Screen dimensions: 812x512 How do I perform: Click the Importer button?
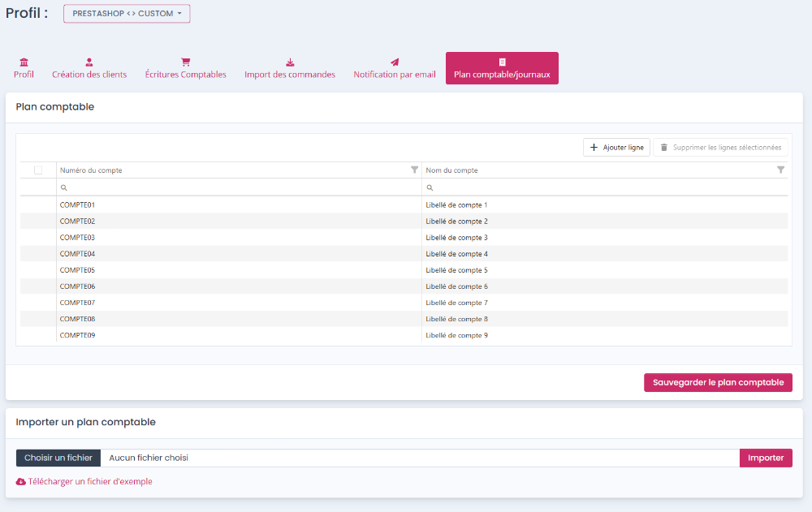766,458
